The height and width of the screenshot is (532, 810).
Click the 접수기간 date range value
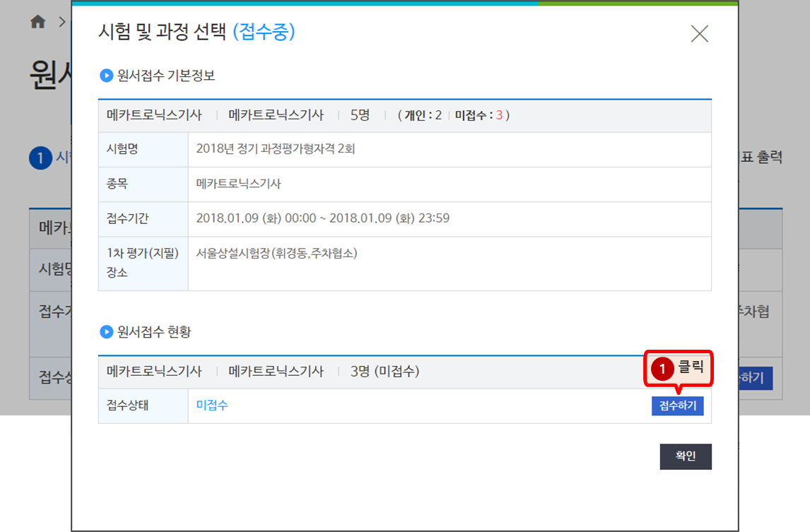point(322,218)
